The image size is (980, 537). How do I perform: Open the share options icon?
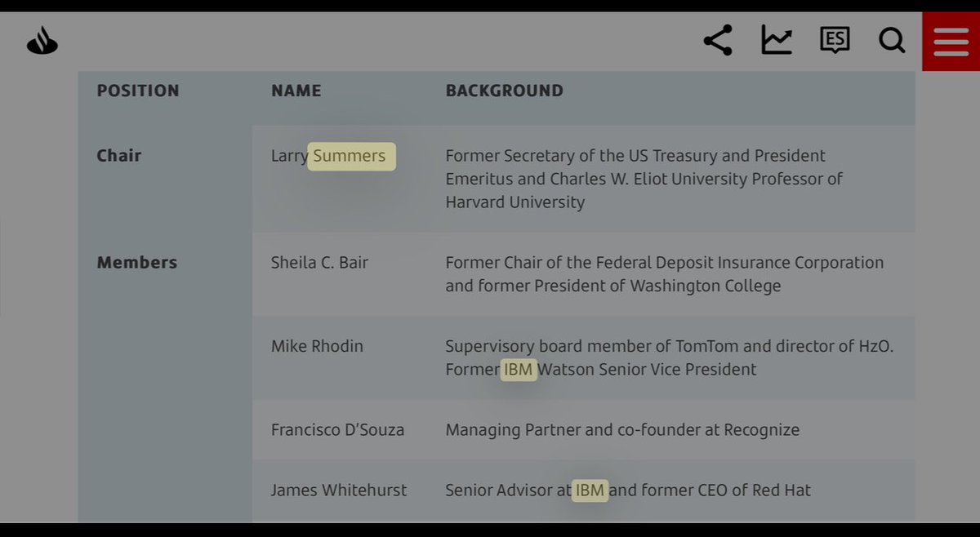717,40
